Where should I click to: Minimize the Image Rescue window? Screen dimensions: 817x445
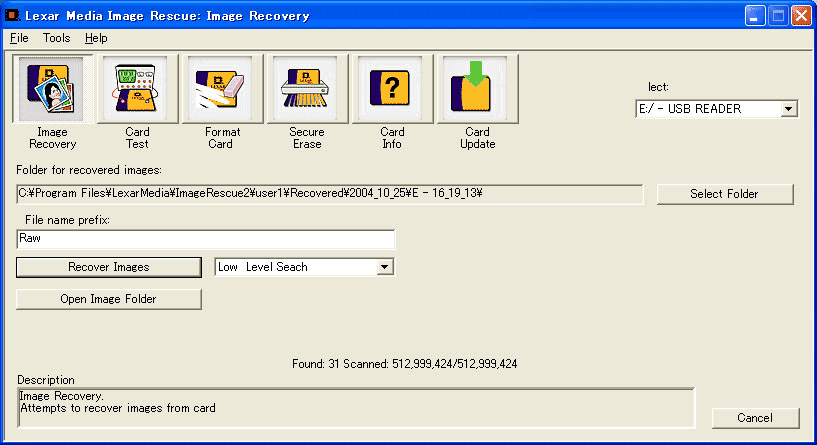752,16
